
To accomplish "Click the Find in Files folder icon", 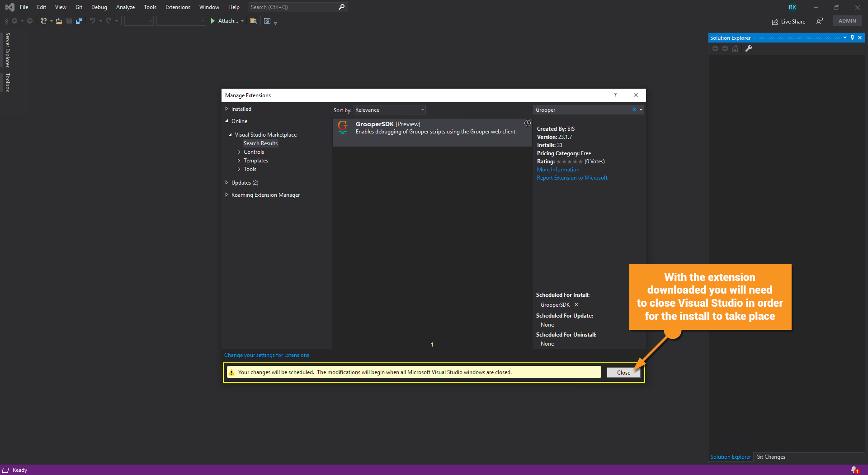I will [x=254, y=21].
